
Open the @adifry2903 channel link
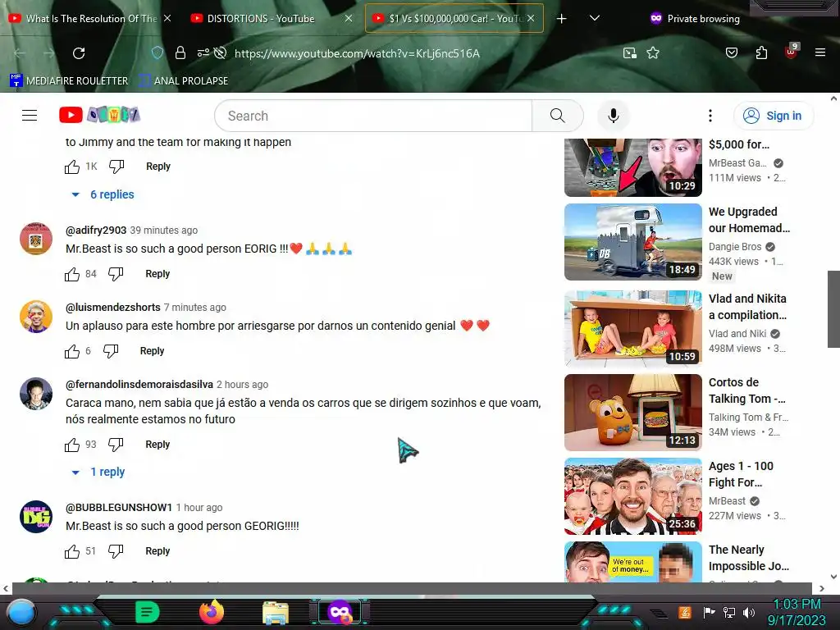coord(96,231)
